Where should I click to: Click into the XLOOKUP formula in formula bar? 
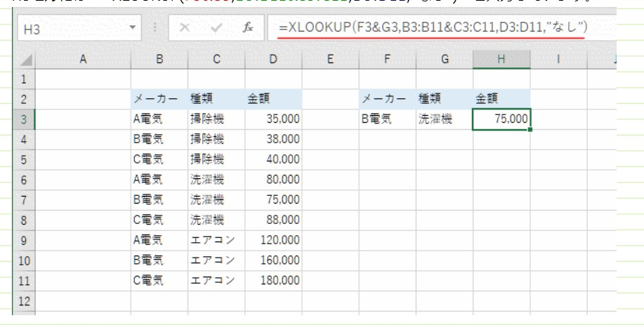(432, 28)
